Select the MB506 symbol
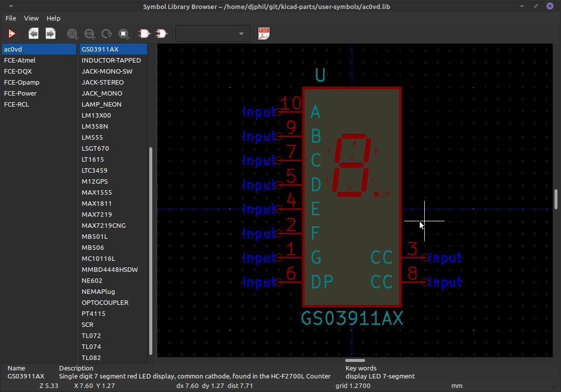The image size is (561, 392). [113, 247]
